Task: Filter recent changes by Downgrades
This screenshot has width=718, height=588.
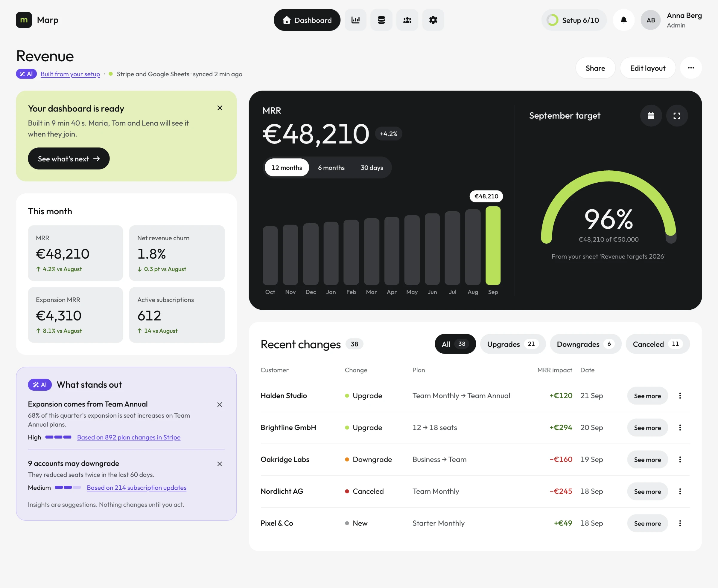Action: (585, 344)
